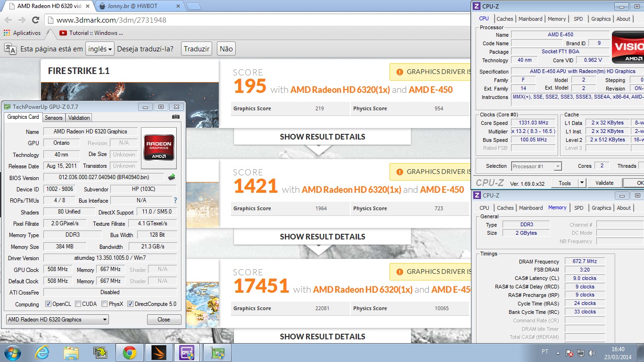644x362 pixels.
Task: Open the CPU-Z Tools dropdown arrow
Action: point(582,183)
